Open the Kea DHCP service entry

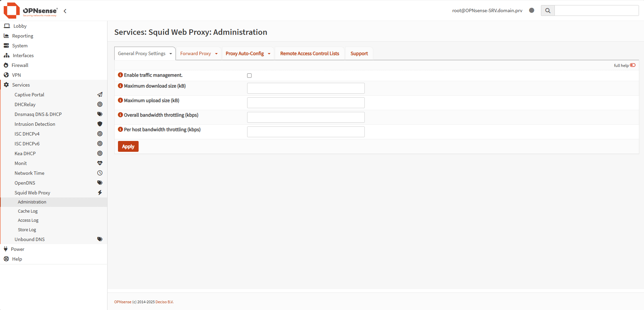[x=25, y=153]
